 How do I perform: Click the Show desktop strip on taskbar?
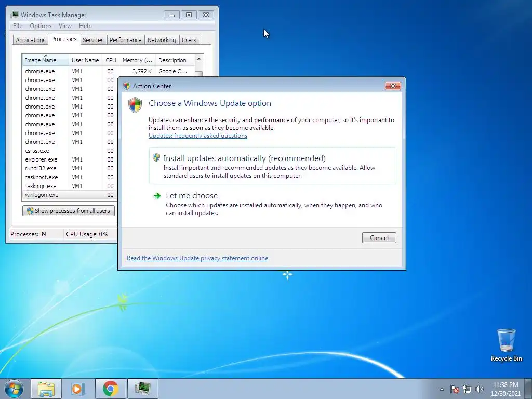click(528, 389)
